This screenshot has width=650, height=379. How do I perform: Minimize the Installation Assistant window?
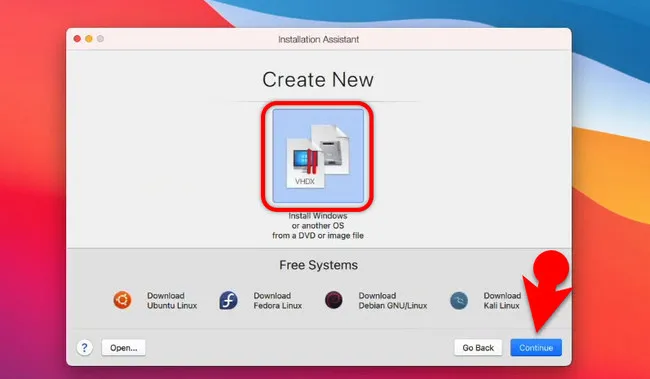pyautogui.click(x=89, y=39)
